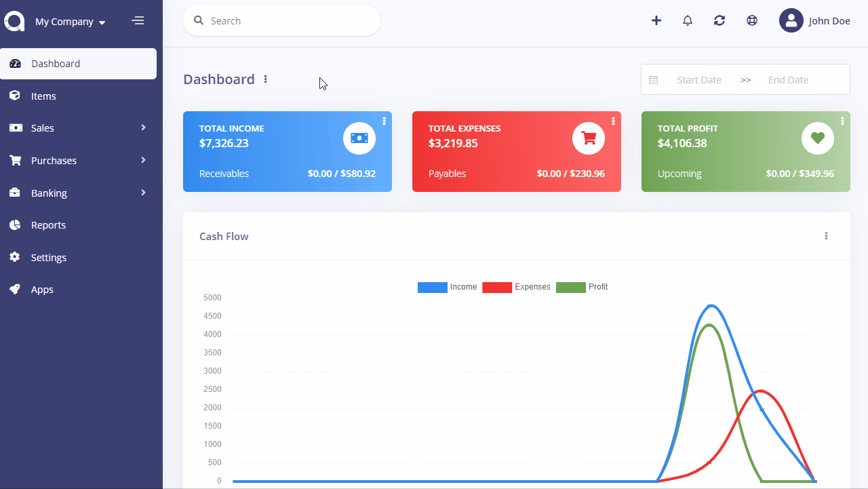Open the My Company dropdown
The image size is (868, 489).
(70, 22)
